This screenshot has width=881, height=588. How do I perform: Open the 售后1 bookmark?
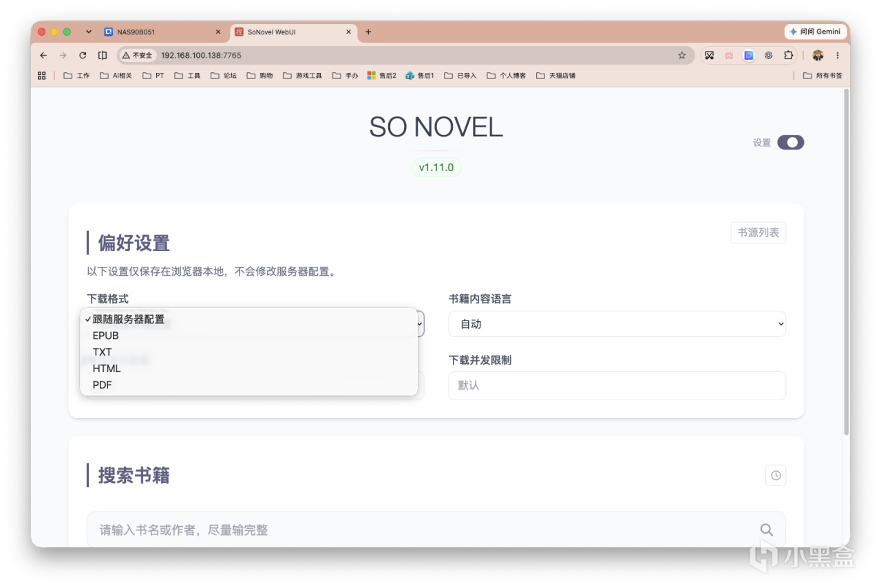pos(420,76)
